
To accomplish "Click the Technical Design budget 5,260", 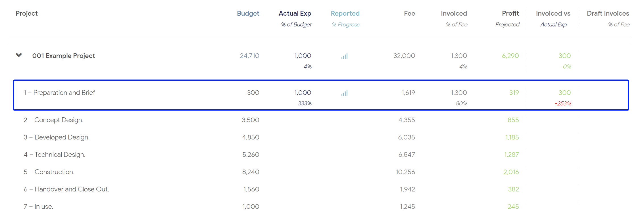I will (x=251, y=155).
